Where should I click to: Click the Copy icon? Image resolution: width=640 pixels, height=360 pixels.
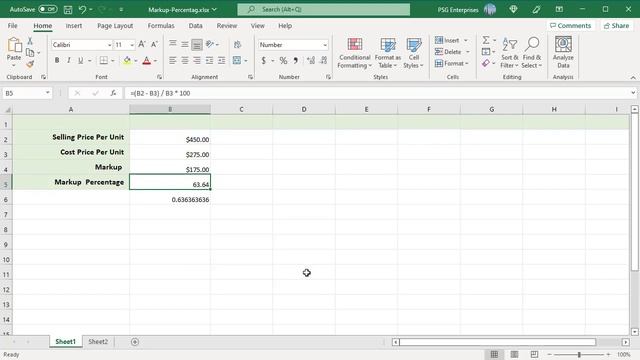pyautogui.click(x=30, y=53)
